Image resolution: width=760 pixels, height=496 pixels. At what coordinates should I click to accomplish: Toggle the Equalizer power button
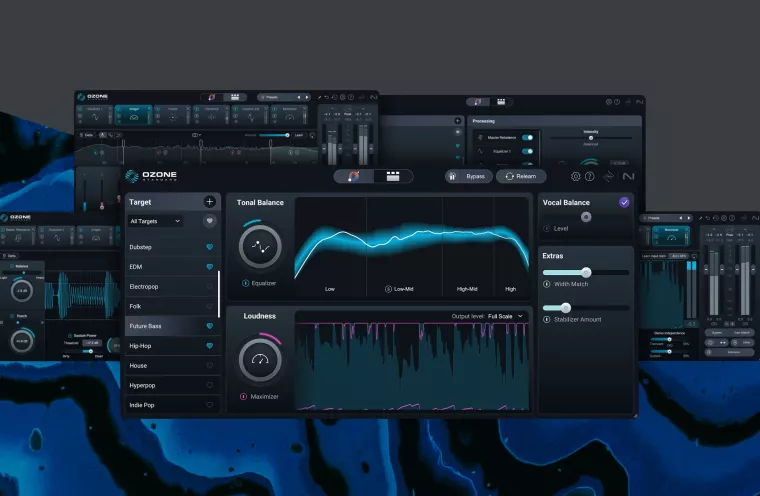tap(245, 283)
